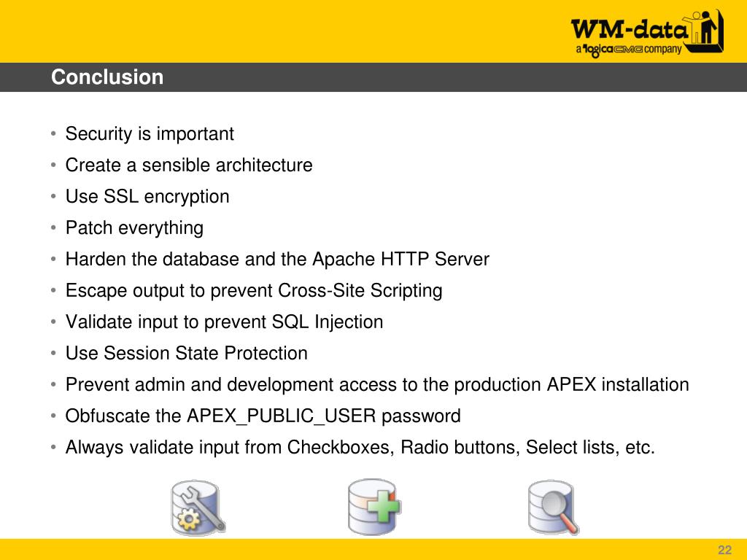747x560 pixels.
Task: Select the 'Security is important' bullet
Action: (149, 134)
